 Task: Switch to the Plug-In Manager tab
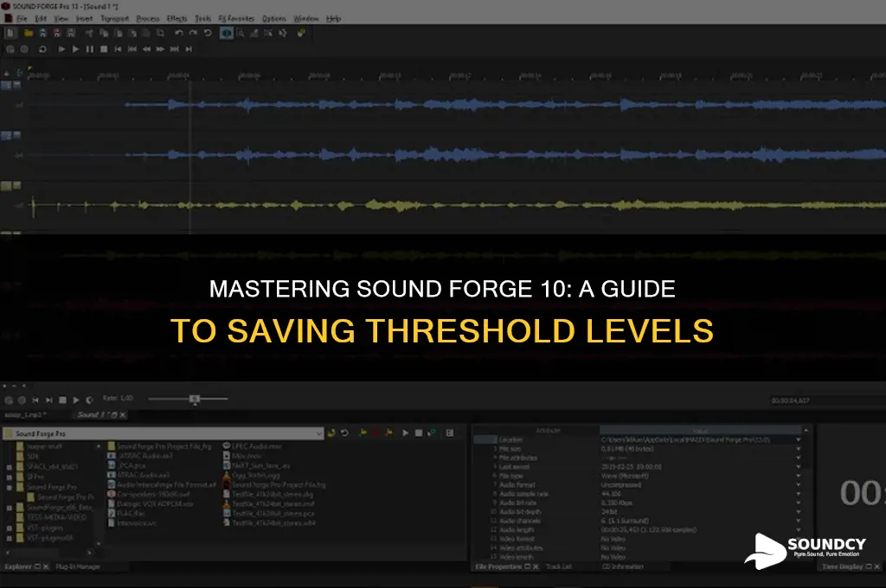(x=78, y=566)
